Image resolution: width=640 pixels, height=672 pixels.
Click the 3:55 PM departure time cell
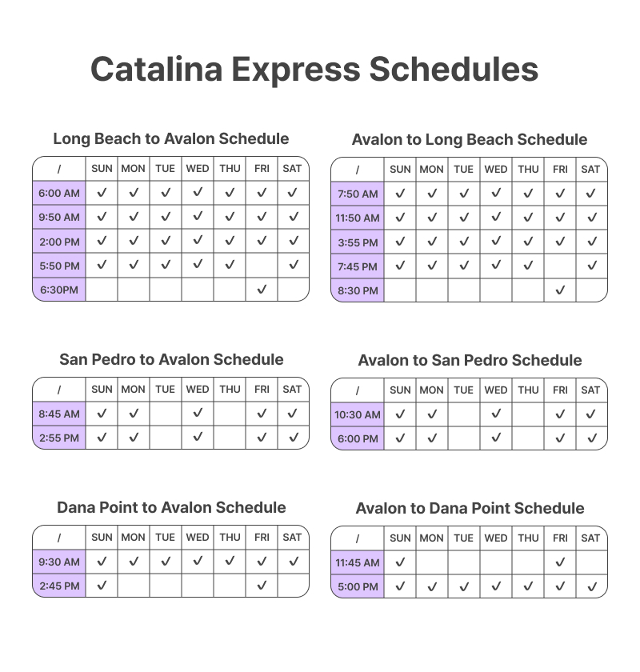tap(358, 242)
